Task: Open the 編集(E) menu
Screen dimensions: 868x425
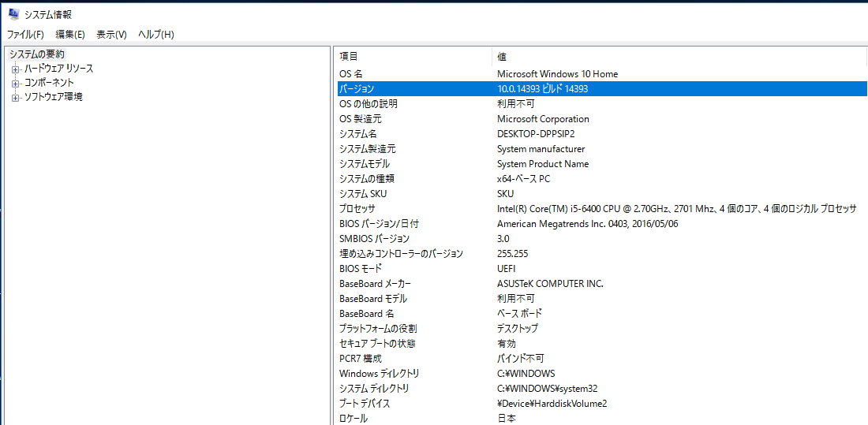Action: (70, 35)
